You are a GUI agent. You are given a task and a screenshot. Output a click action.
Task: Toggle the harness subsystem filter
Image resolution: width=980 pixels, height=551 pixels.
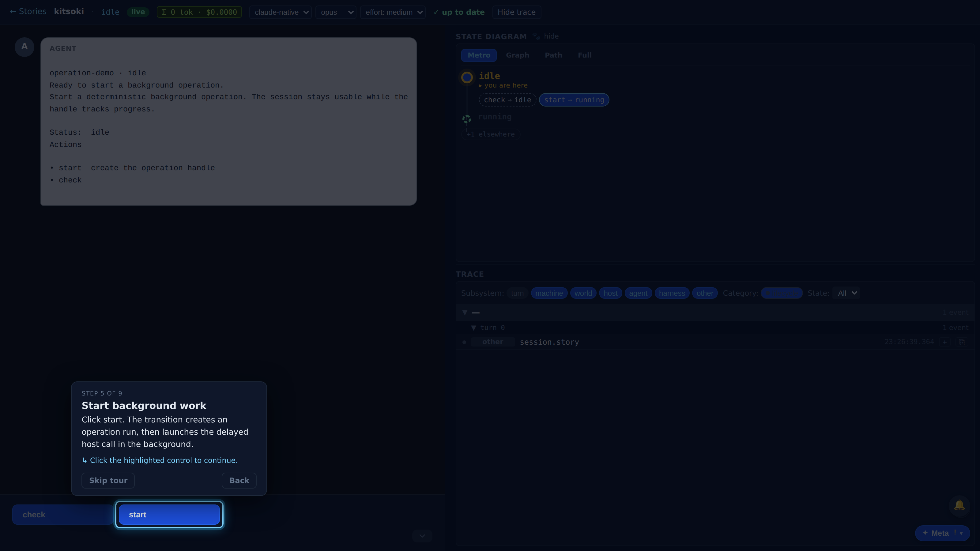pyautogui.click(x=672, y=293)
